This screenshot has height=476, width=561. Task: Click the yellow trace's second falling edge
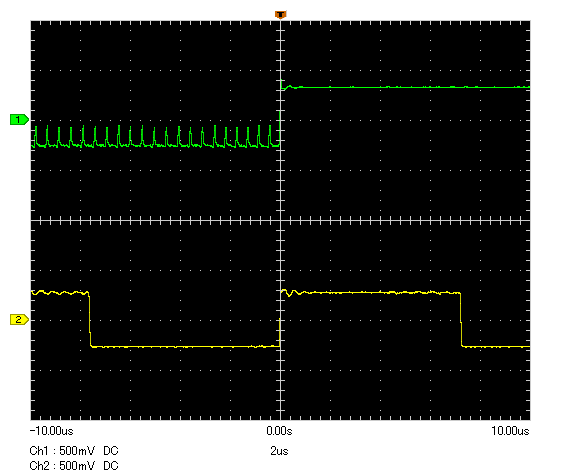coord(461,320)
